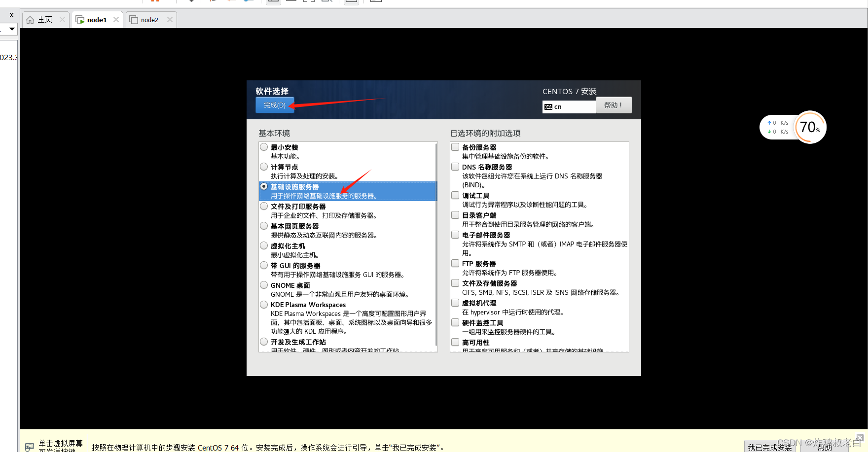The height and width of the screenshot is (452, 868).
Task: Enable 目录客户端 add-on
Action: click(x=455, y=215)
